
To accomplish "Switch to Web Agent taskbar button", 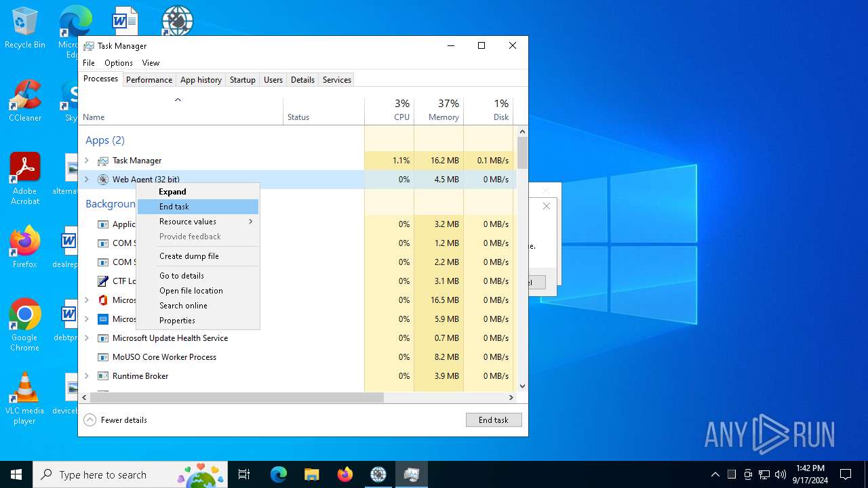I will point(378,474).
